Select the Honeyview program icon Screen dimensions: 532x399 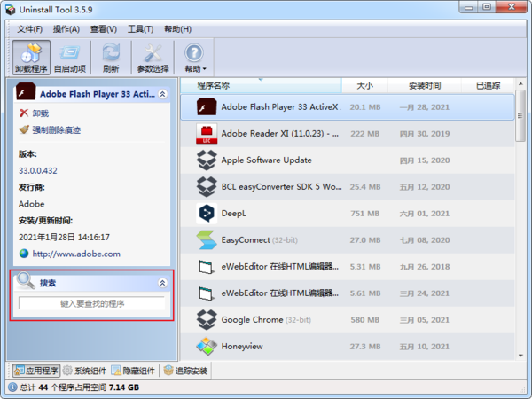(x=207, y=346)
